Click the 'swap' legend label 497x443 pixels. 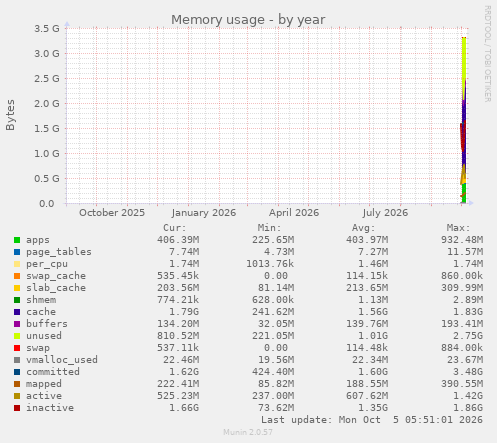point(38,348)
